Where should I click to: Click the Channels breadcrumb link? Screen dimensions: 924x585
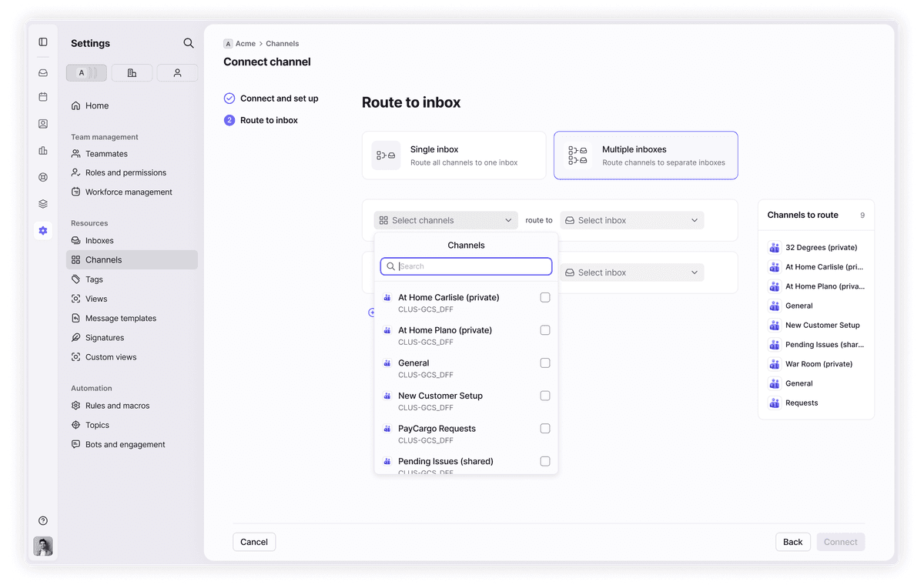[283, 44]
